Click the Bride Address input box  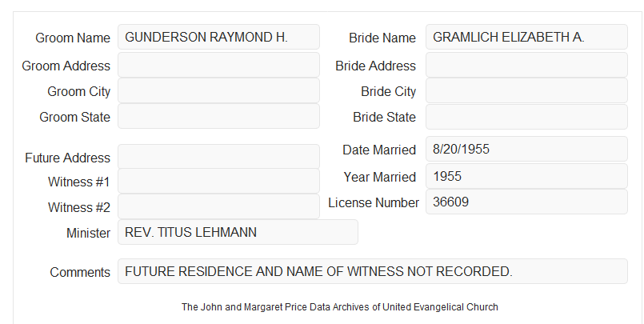click(x=526, y=65)
